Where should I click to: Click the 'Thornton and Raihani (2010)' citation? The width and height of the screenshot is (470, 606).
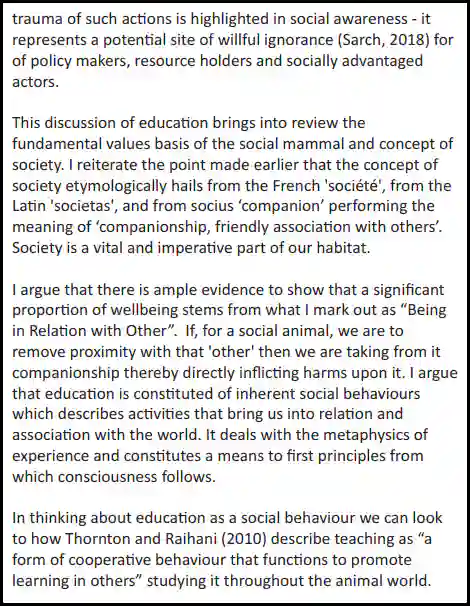click(x=166, y=539)
